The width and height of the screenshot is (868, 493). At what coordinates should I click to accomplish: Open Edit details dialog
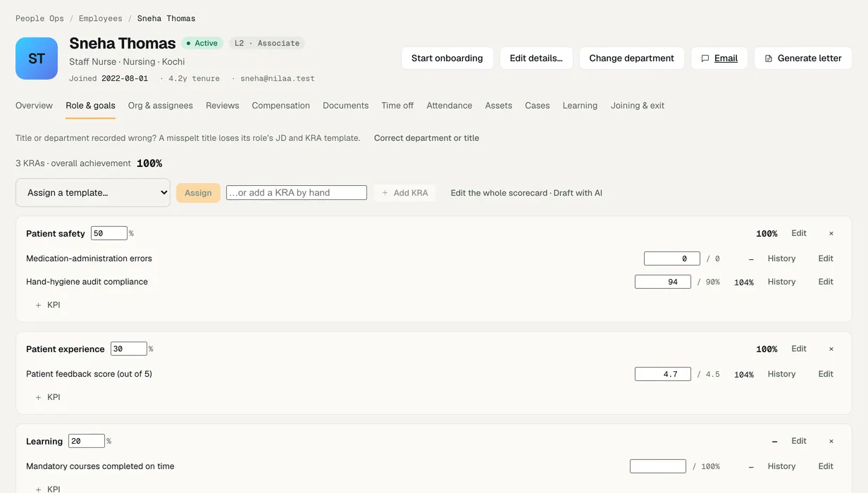[x=536, y=58]
